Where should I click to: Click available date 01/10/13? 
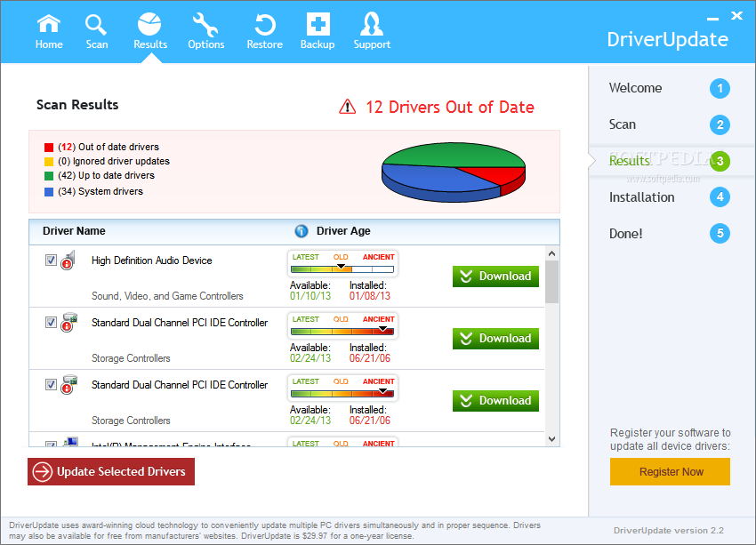click(310, 296)
